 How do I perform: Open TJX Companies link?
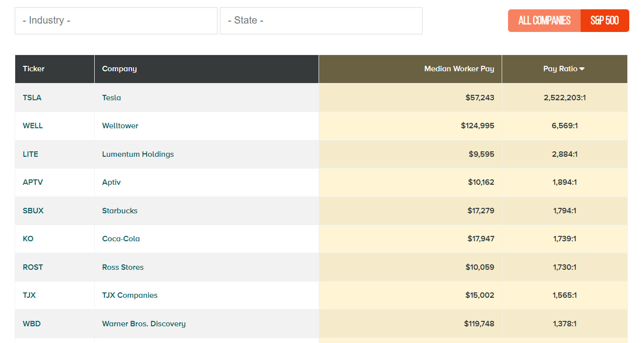pyautogui.click(x=130, y=295)
